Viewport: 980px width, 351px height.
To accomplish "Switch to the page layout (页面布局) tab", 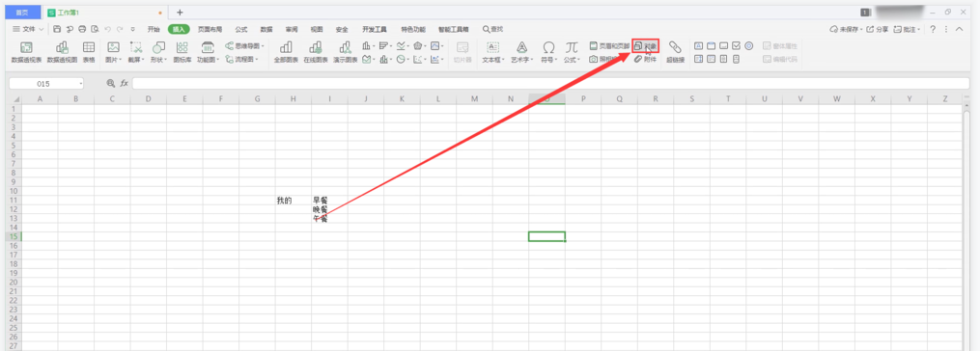I will (x=210, y=29).
